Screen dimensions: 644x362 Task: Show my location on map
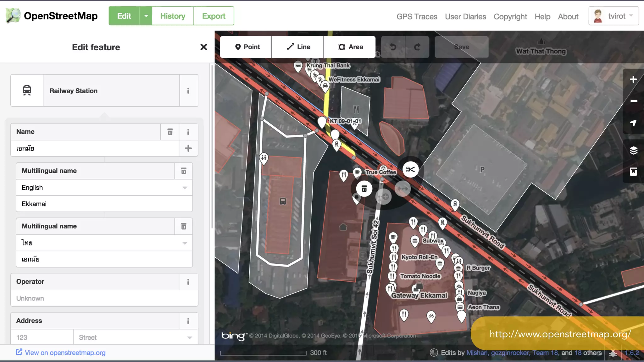pos(633,123)
